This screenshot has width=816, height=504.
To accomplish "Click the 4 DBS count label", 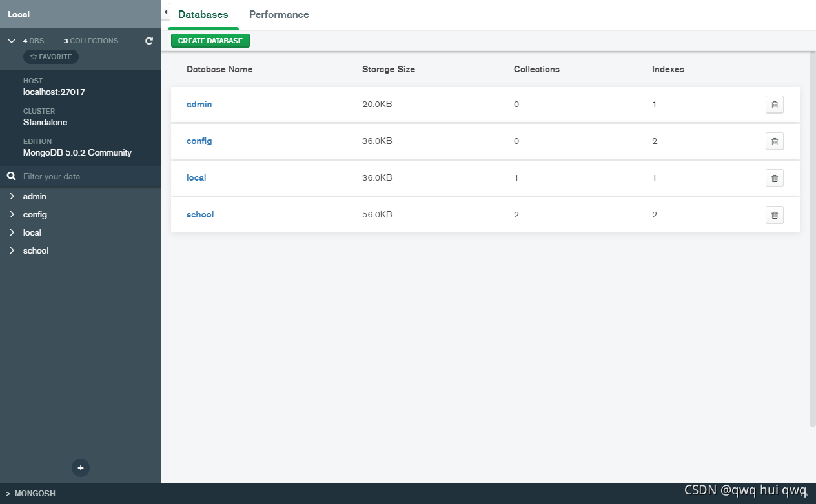I will pyautogui.click(x=34, y=41).
